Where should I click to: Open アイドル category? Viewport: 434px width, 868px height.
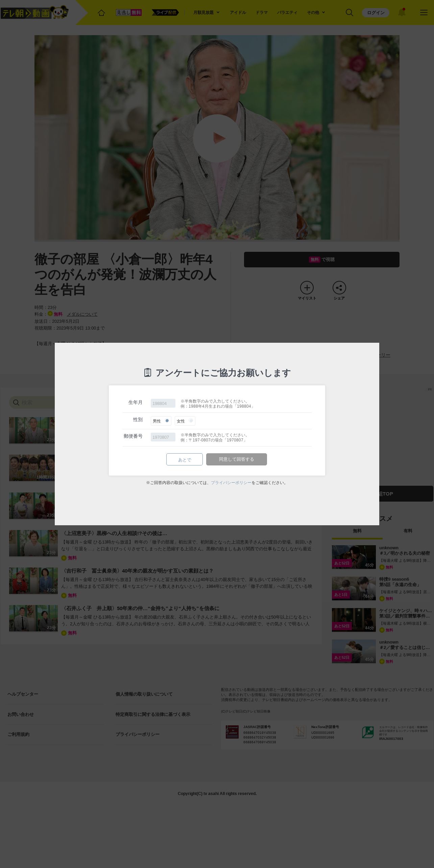click(238, 13)
